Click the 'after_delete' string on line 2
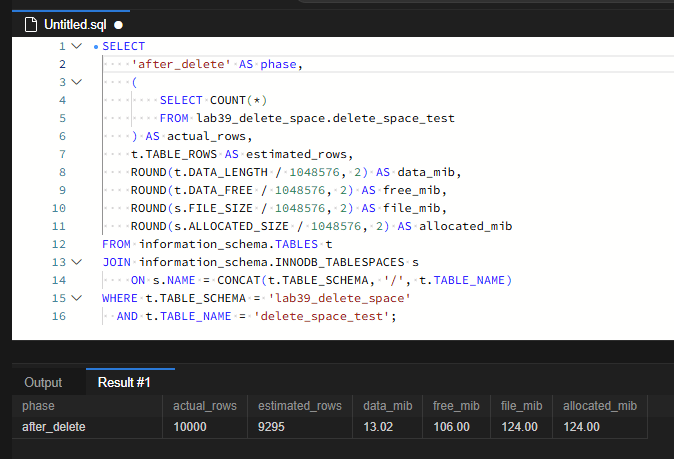This screenshot has height=459, width=674. 181,64
